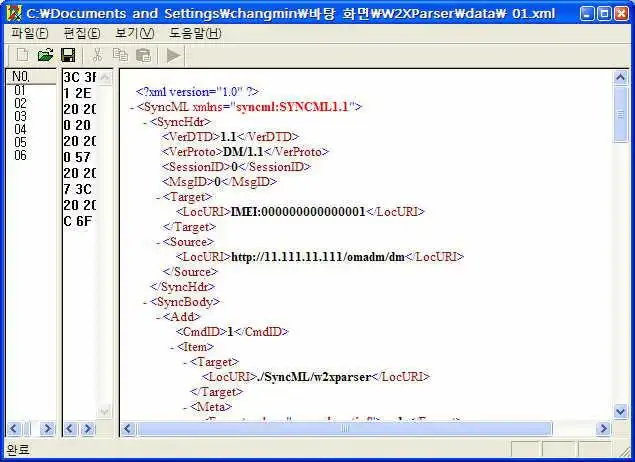Screen dimensions: 635x462
Task: Select row 02 in the NO. list
Action: click(x=20, y=103)
